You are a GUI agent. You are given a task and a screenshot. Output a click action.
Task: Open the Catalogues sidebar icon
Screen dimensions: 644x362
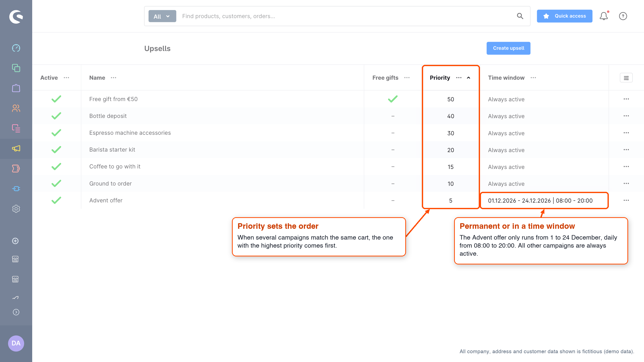click(x=16, y=68)
